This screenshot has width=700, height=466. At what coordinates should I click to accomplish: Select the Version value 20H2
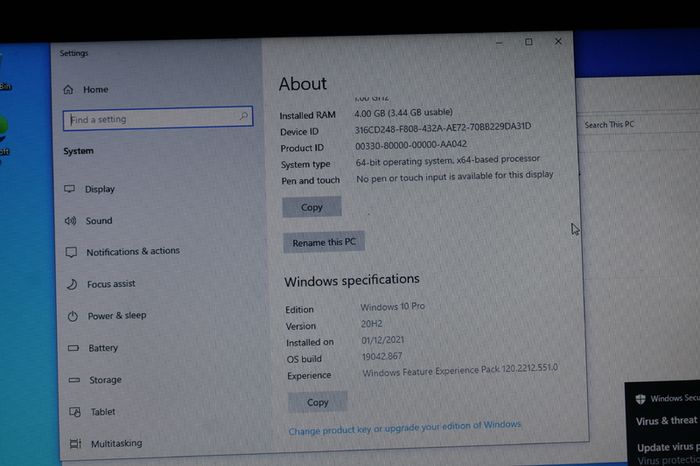(371, 324)
